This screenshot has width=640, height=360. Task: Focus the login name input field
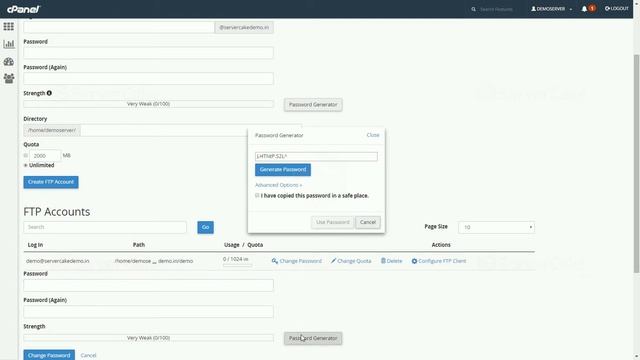119,27
